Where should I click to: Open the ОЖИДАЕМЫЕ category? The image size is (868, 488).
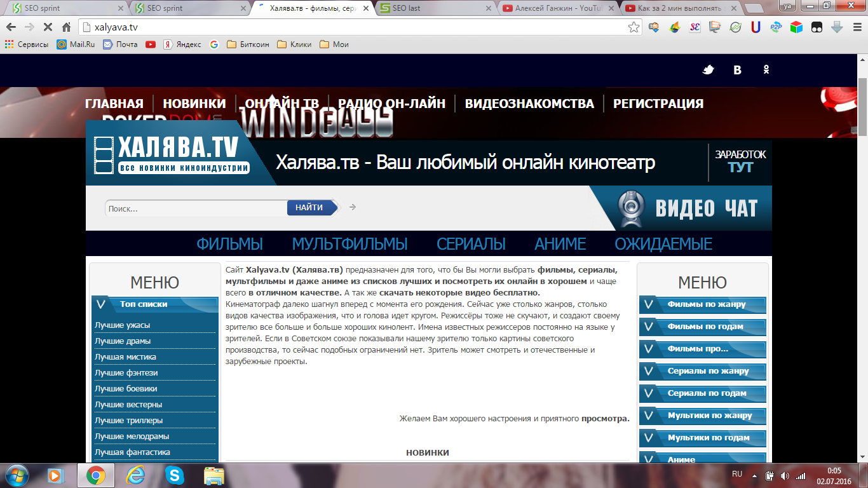[x=663, y=244]
